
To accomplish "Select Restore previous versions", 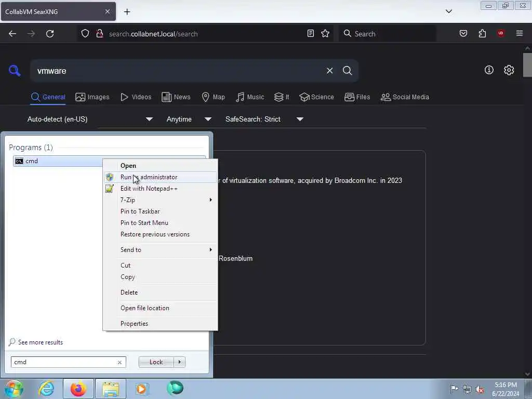I will (160, 234).
